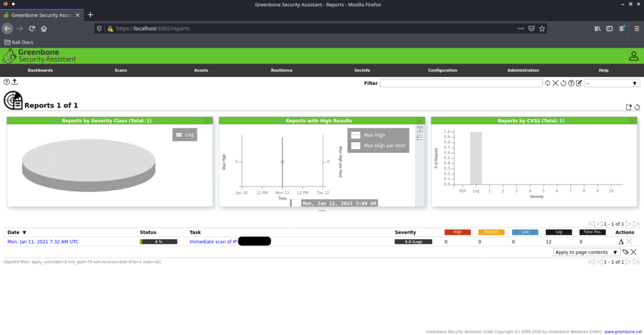This screenshot has width=644, height=335.
Task: Sort by Severity column header
Action: 406,232
